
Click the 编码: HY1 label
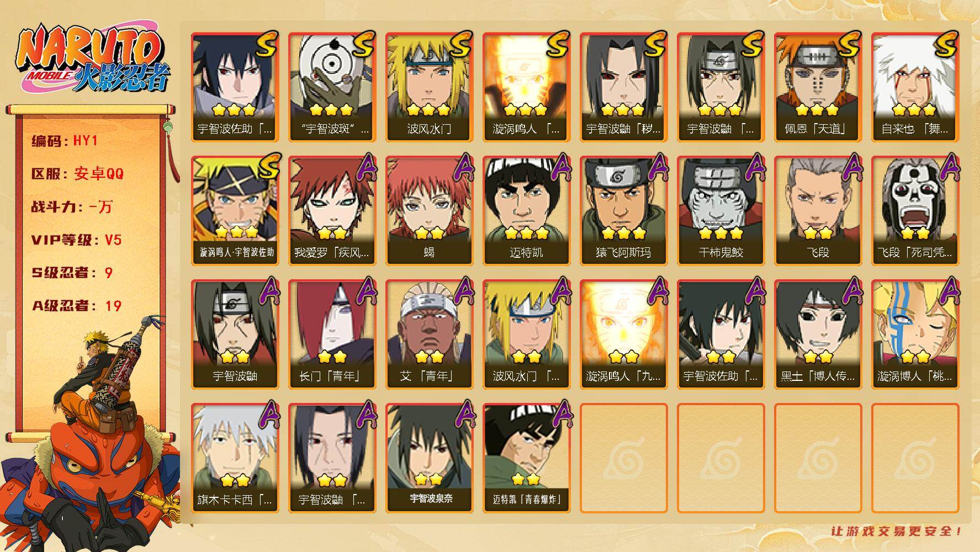(x=65, y=141)
